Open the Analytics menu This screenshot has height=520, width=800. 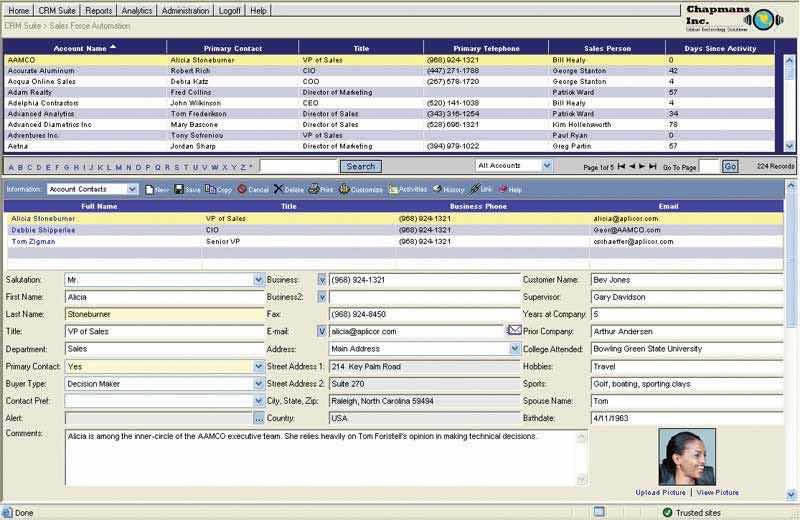[137, 10]
